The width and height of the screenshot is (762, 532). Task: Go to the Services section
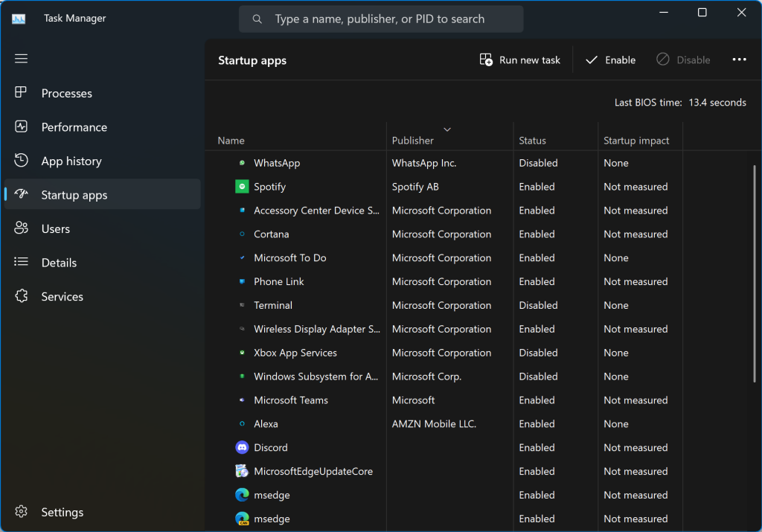(62, 297)
